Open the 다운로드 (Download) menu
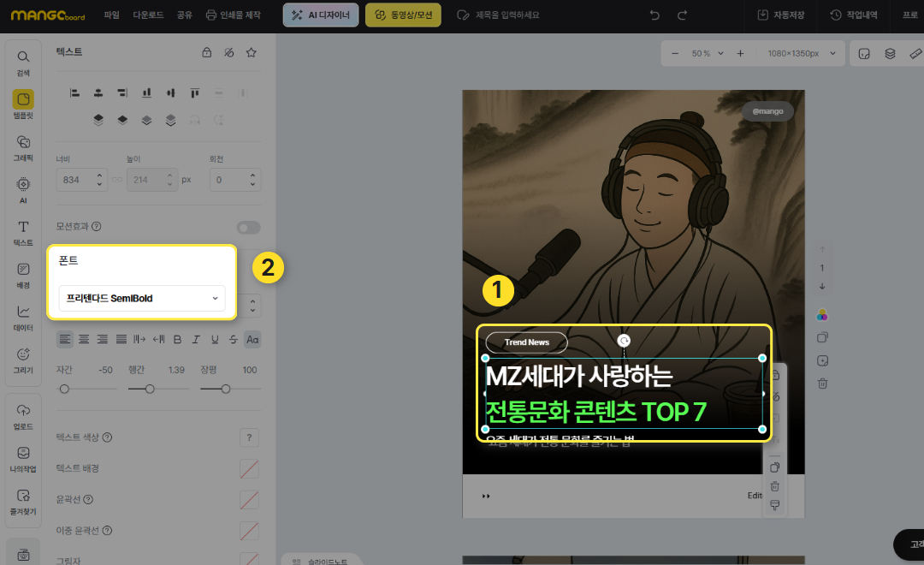This screenshot has width=924, height=565. 148,15
